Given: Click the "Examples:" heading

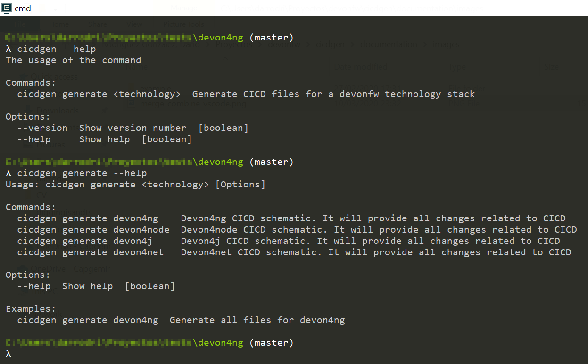Looking at the screenshot, I should (x=31, y=309).
